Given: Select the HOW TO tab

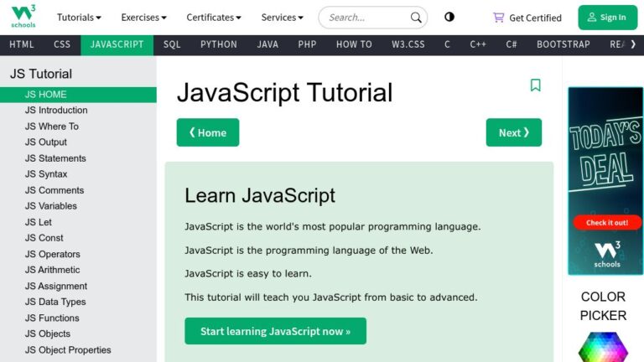Looking at the screenshot, I should tap(354, 44).
